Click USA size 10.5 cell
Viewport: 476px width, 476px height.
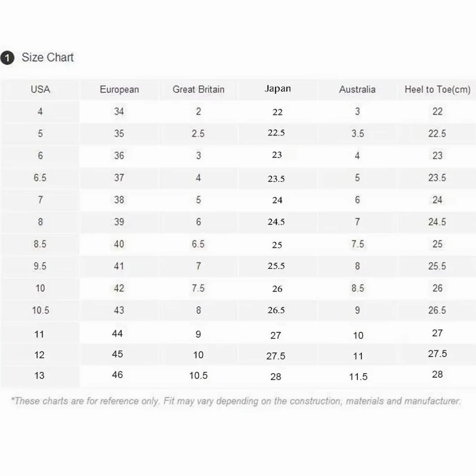coord(40,310)
